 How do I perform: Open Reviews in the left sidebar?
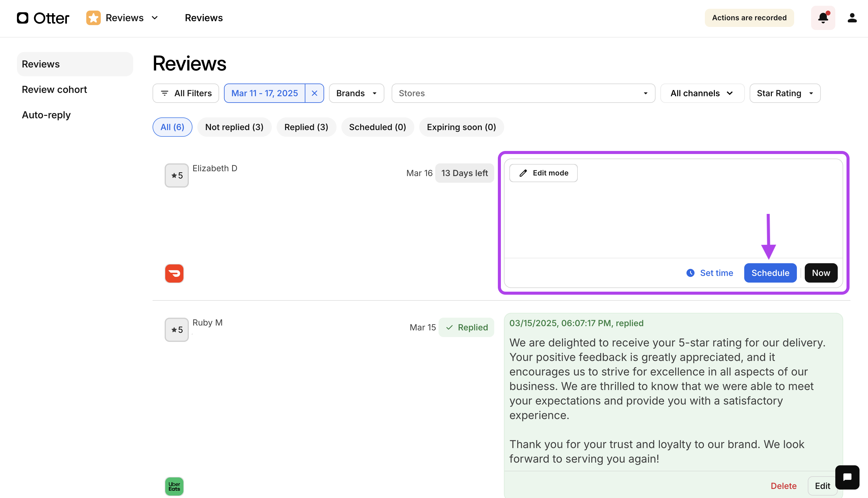click(75, 64)
